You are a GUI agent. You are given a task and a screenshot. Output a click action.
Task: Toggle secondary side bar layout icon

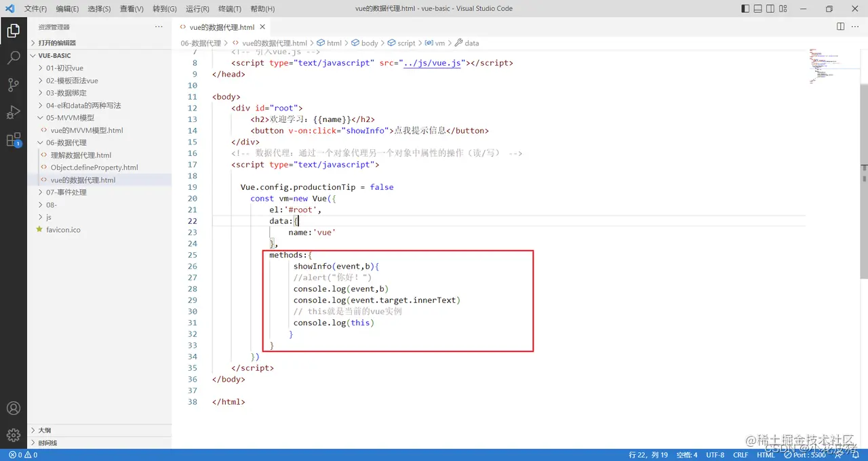click(770, 9)
